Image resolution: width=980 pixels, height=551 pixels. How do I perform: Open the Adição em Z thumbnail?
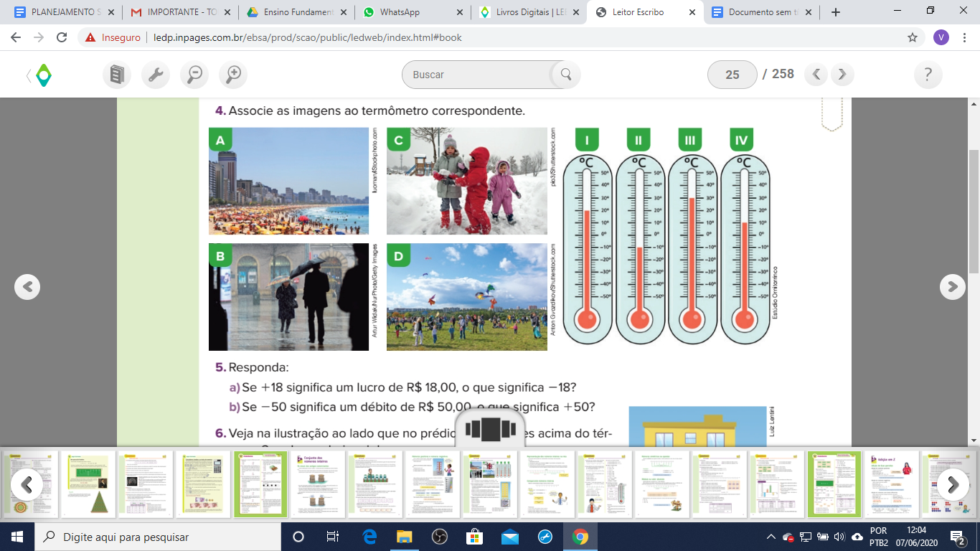(892, 485)
